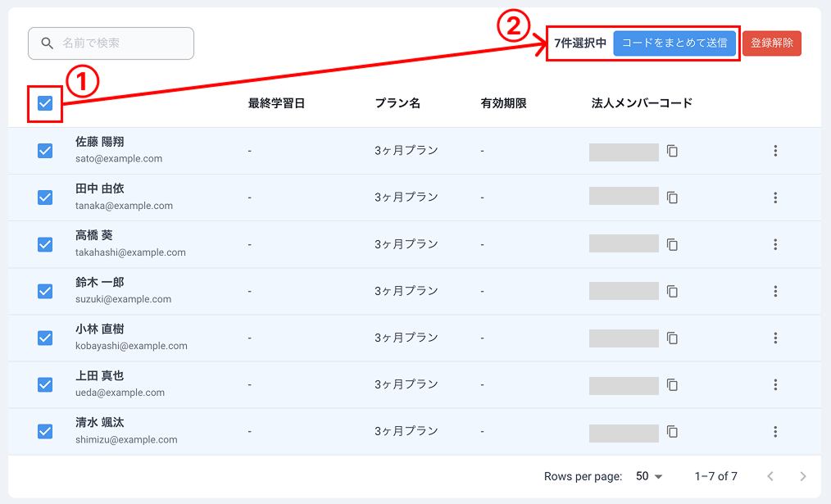Open more options for 田中 由依
Viewport: 831px width, 504px height.
tap(774, 198)
